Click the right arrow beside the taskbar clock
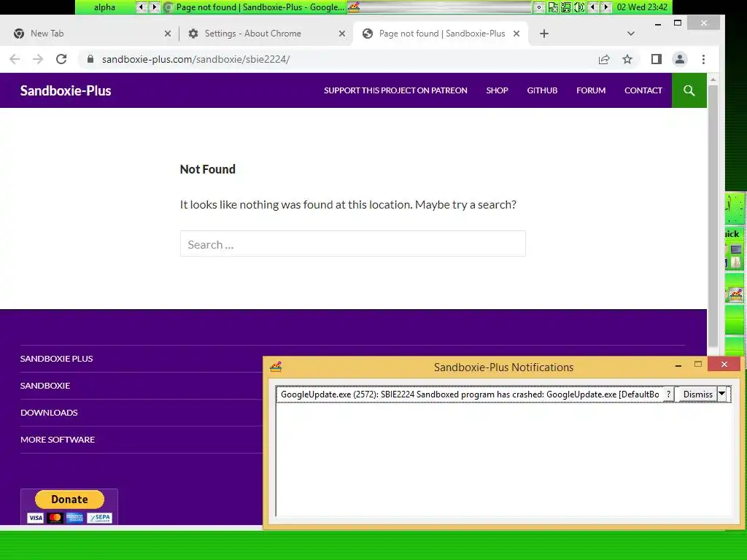This screenshot has height=560, width=747. (605, 7)
